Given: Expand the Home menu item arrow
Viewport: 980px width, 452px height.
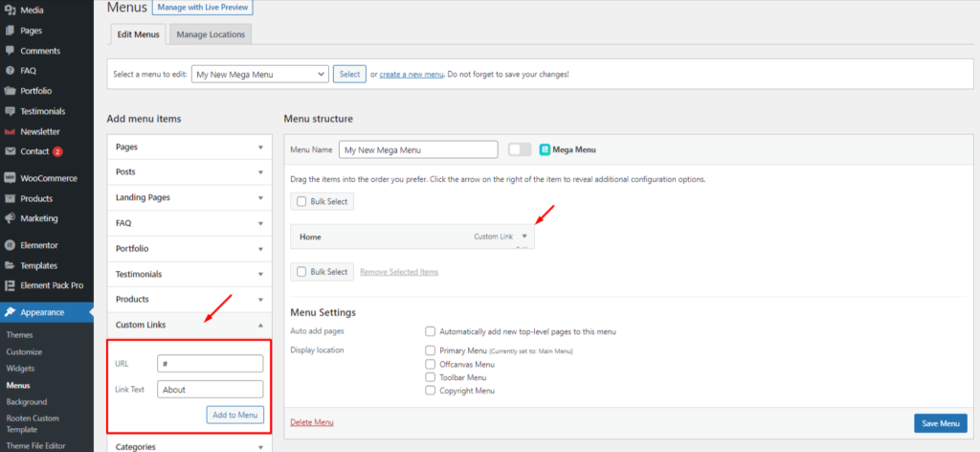Looking at the screenshot, I should [x=524, y=236].
